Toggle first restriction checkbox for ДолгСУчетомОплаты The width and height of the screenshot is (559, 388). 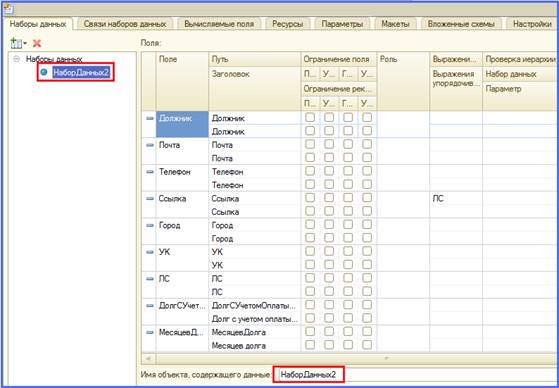[x=310, y=305]
